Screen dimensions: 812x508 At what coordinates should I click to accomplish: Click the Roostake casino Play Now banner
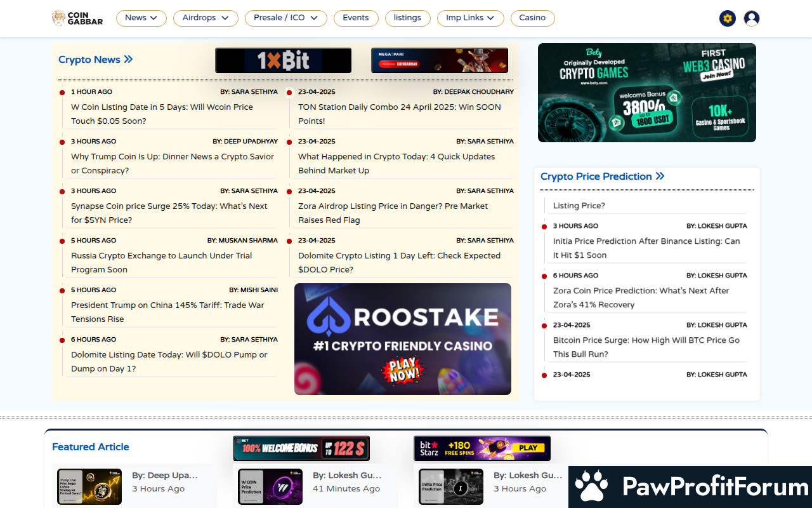click(402, 339)
